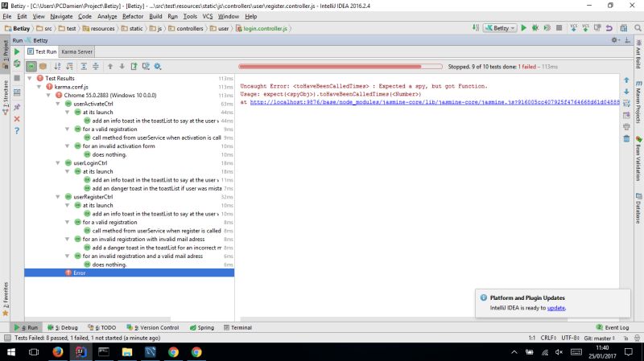The width and height of the screenshot is (644, 361).
Task: Toggle sort alphabetically in test toolbar
Action: (x=57, y=67)
